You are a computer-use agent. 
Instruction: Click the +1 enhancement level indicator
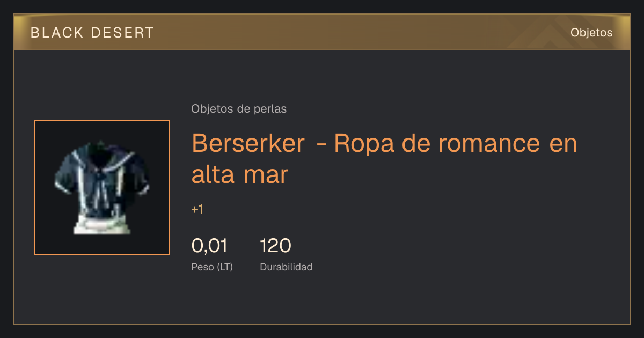197,209
